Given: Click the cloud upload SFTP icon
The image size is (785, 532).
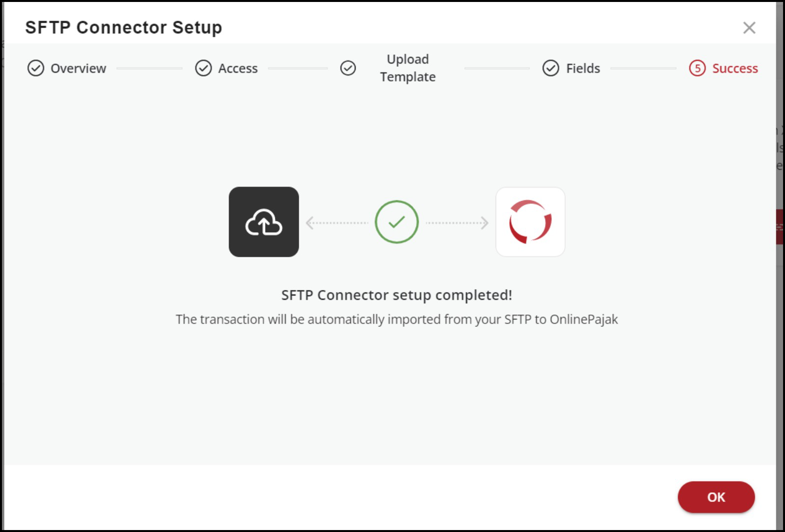Looking at the screenshot, I should pos(264,222).
